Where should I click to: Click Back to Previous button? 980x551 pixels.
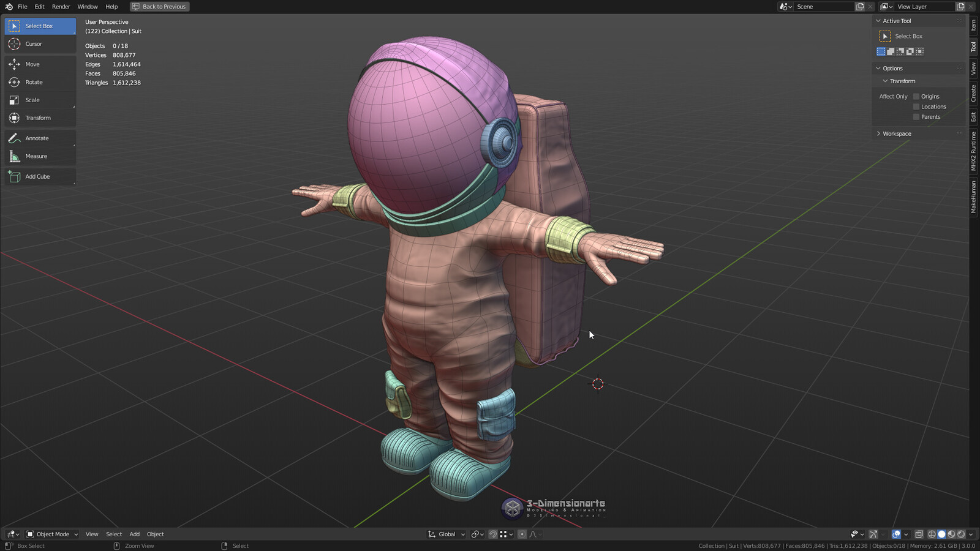pyautogui.click(x=160, y=7)
